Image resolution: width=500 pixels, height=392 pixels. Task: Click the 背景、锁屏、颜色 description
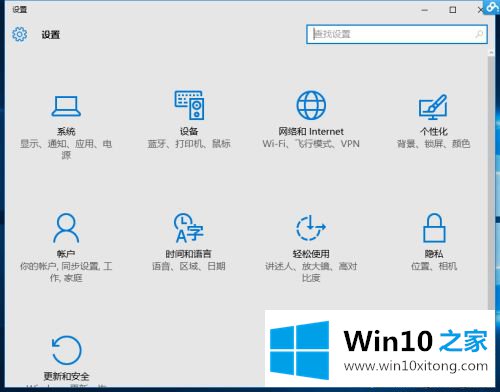[434, 144]
